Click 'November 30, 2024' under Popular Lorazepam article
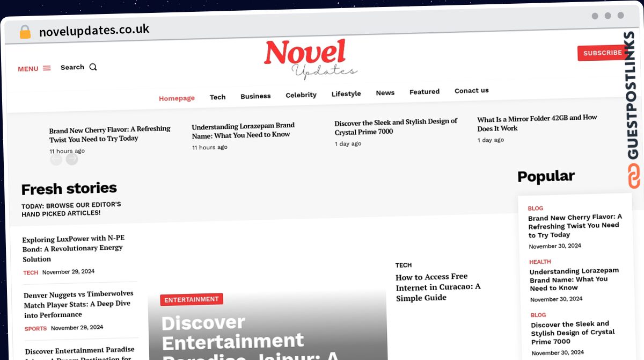 (x=556, y=299)
